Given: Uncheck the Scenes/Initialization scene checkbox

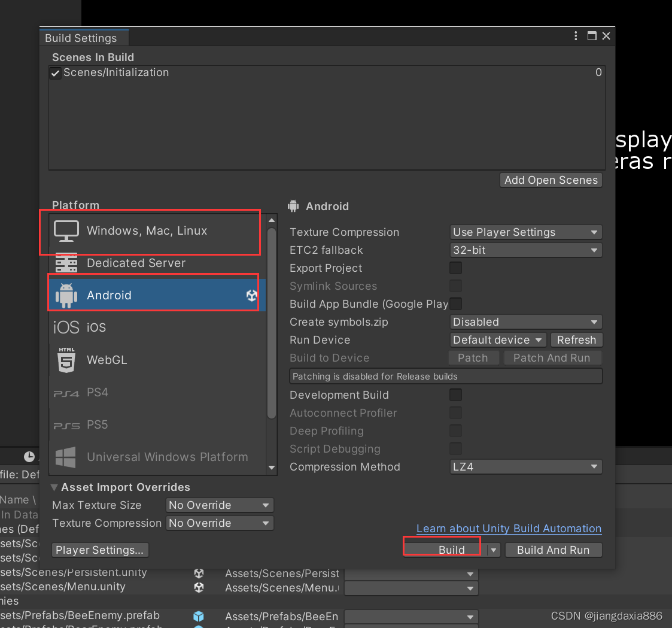Looking at the screenshot, I should (x=55, y=73).
